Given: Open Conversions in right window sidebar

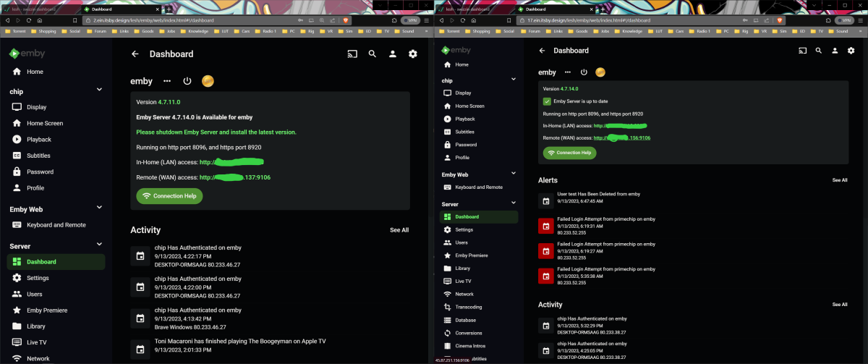Looking at the screenshot, I should 480,333.
